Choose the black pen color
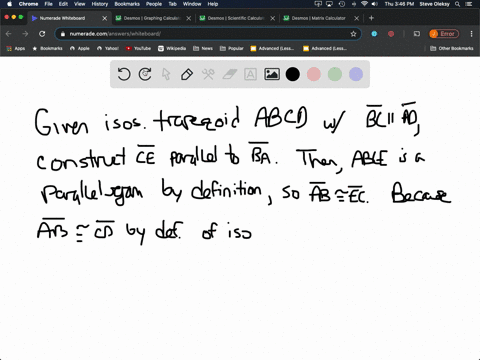The width and height of the screenshot is (480, 360). tap(293, 74)
